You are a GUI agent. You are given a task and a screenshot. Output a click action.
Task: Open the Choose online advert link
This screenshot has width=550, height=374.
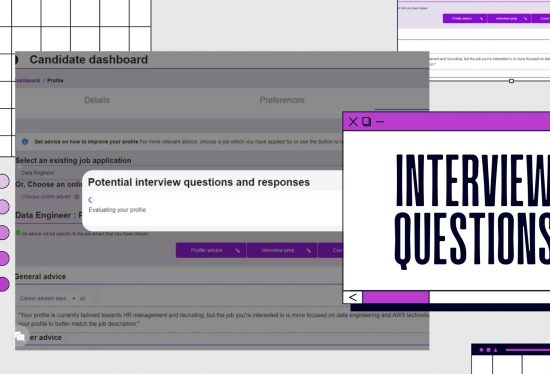coord(46,196)
